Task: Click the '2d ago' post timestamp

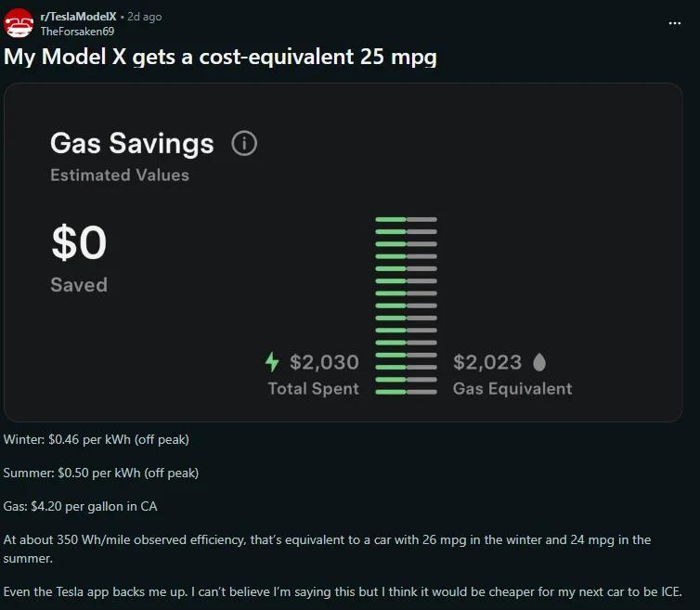Action: 144,17
